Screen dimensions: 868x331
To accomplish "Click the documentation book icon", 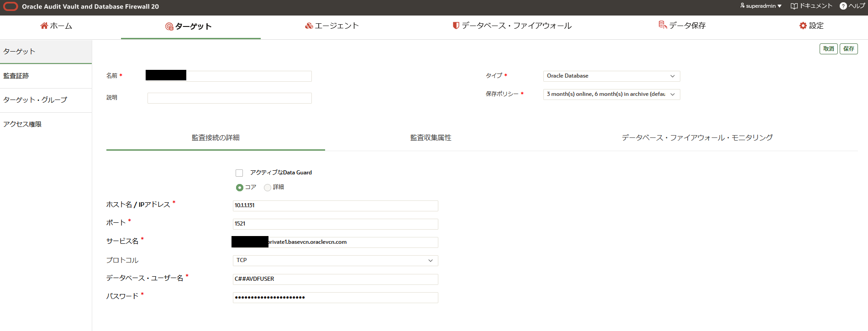I will coord(794,6).
